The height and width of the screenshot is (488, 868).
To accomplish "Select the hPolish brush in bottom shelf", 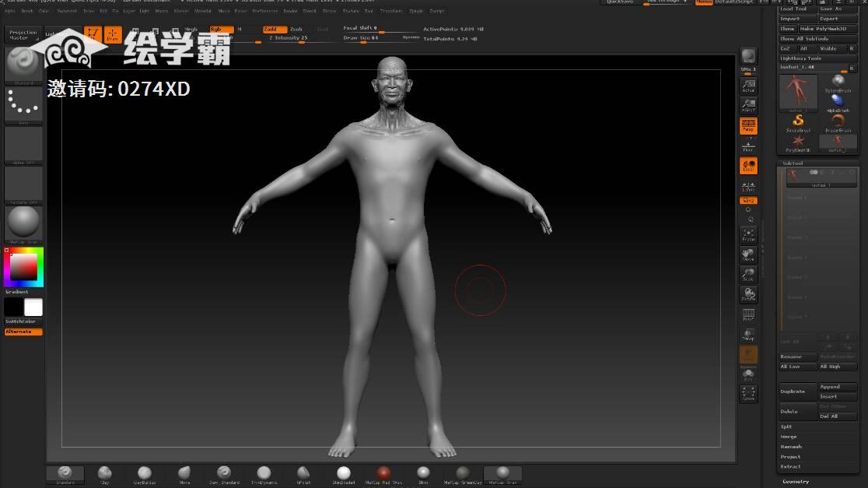I will pyautogui.click(x=303, y=474).
